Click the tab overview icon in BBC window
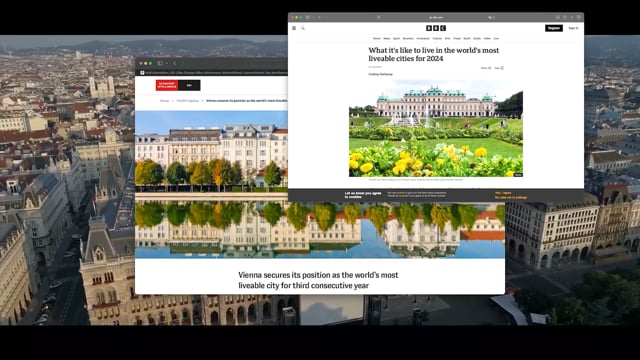Screen dimensions: 640x360 [578, 18]
